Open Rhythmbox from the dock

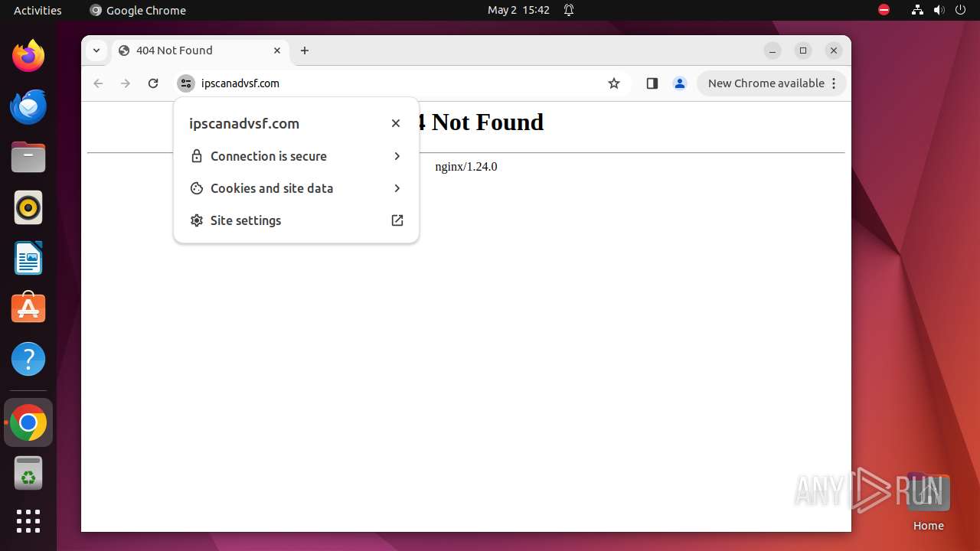(28, 207)
